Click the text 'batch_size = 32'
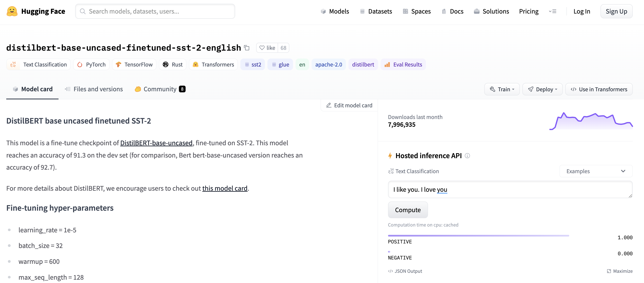644x283 pixels. click(40, 246)
